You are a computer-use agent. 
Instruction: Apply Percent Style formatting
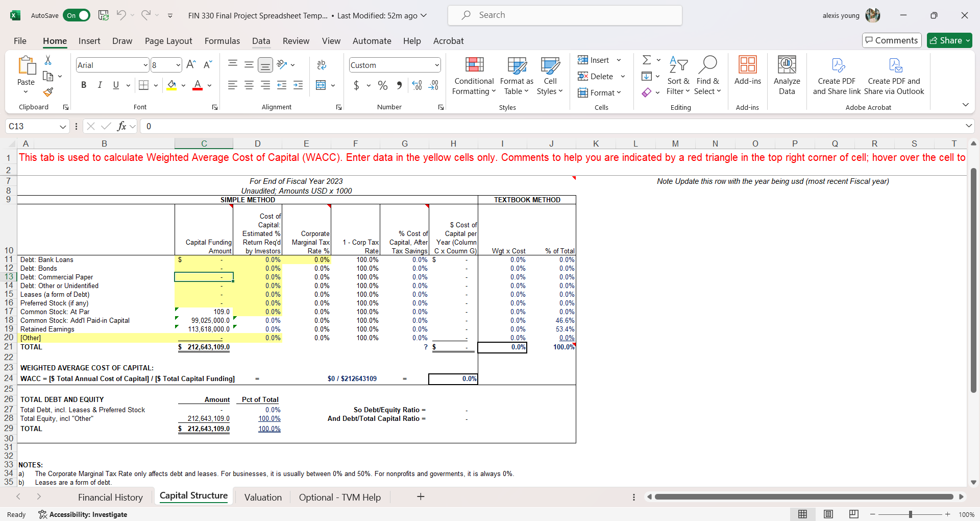(x=383, y=85)
